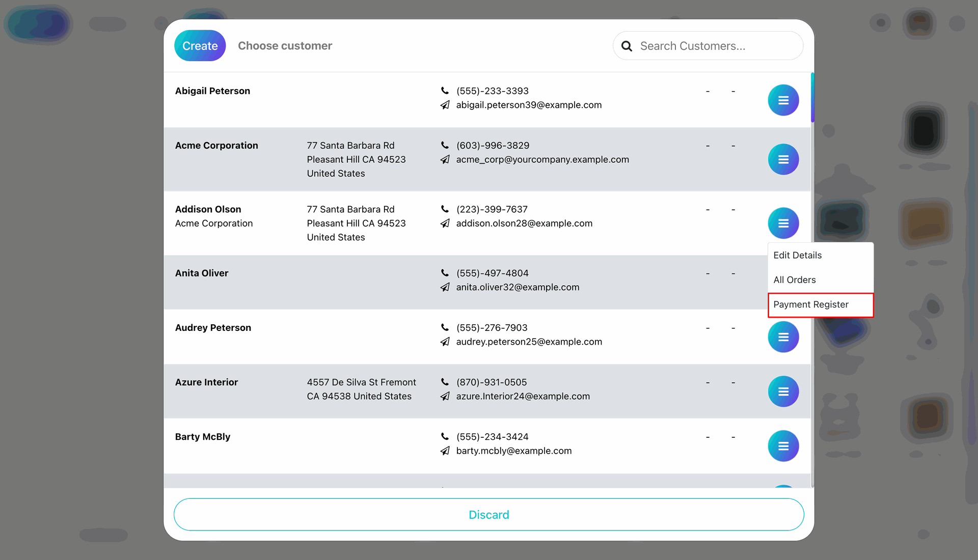Image resolution: width=978 pixels, height=560 pixels.
Task: Click email azure.Interior24@example.com
Action: [523, 396]
